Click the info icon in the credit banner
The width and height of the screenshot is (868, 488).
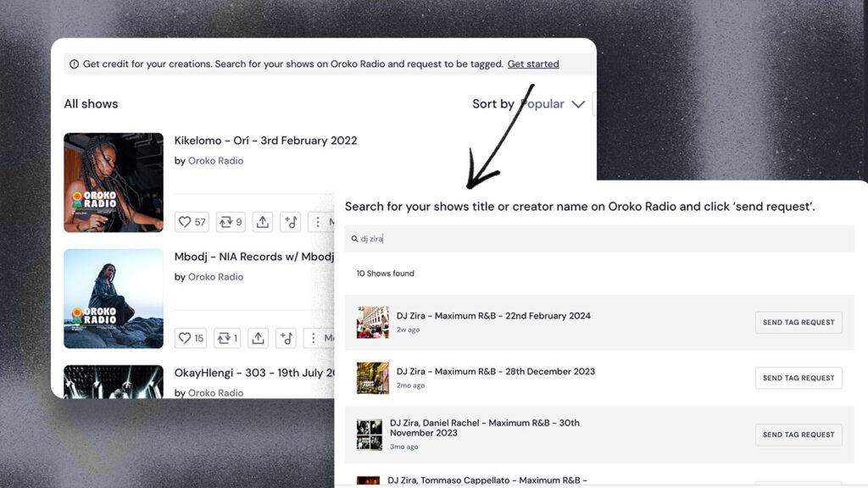pos(75,64)
